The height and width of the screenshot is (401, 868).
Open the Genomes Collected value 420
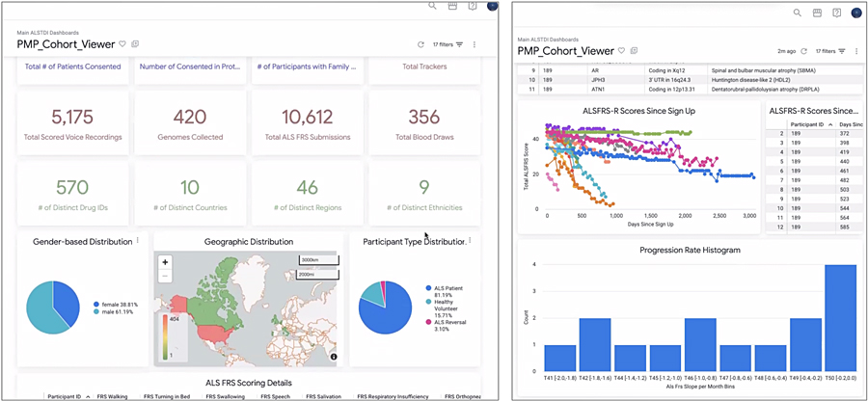coord(190,118)
